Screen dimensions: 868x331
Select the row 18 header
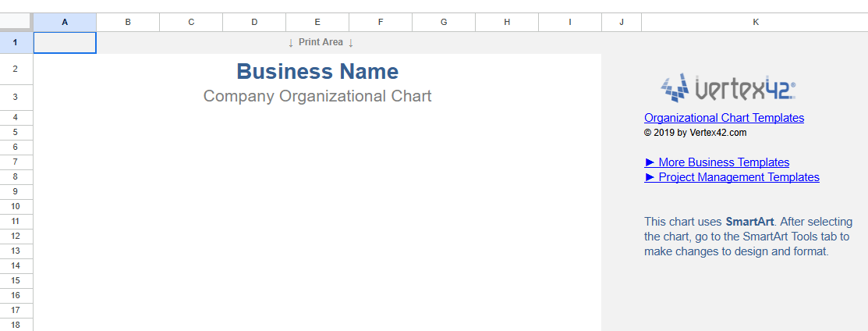coord(16,325)
